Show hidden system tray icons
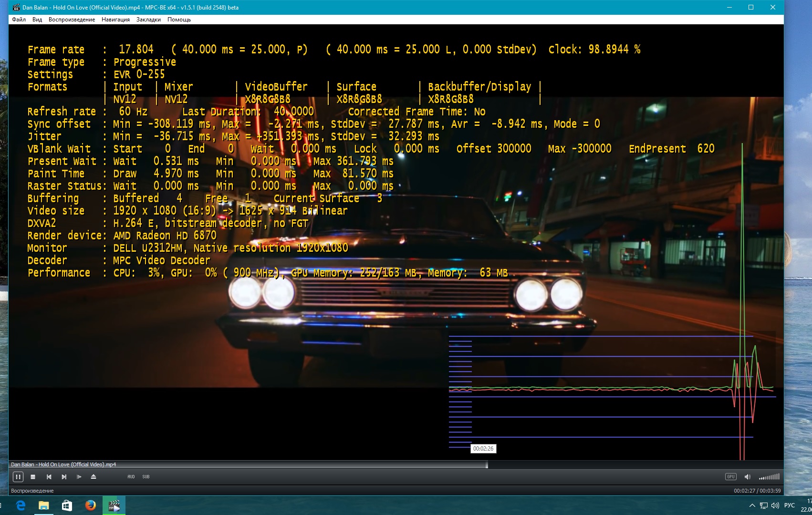This screenshot has height=515, width=812. coord(752,505)
